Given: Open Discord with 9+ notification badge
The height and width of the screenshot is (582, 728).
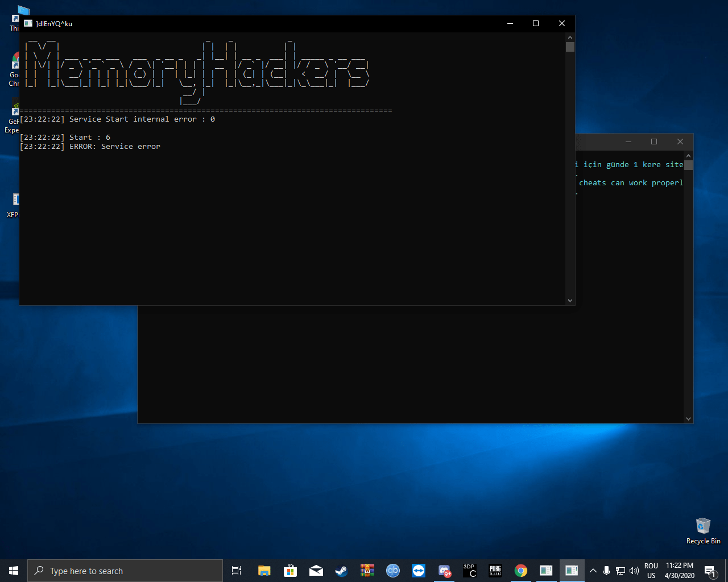Looking at the screenshot, I should tap(444, 571).
